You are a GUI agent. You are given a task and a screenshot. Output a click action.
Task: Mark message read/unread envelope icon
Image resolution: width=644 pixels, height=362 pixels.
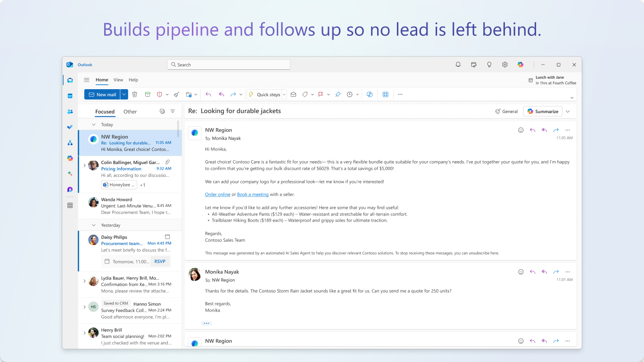point(293,94)
